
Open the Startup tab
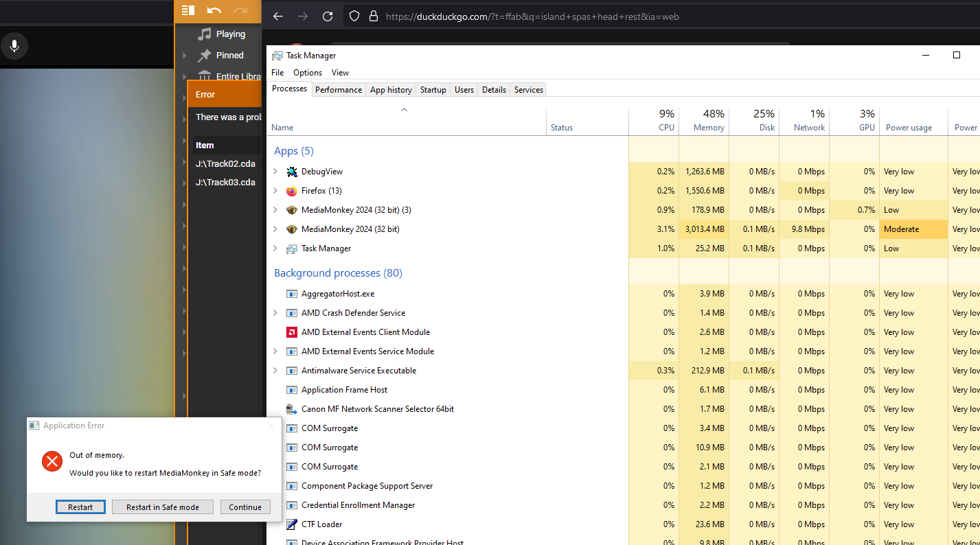click(433, 90)
